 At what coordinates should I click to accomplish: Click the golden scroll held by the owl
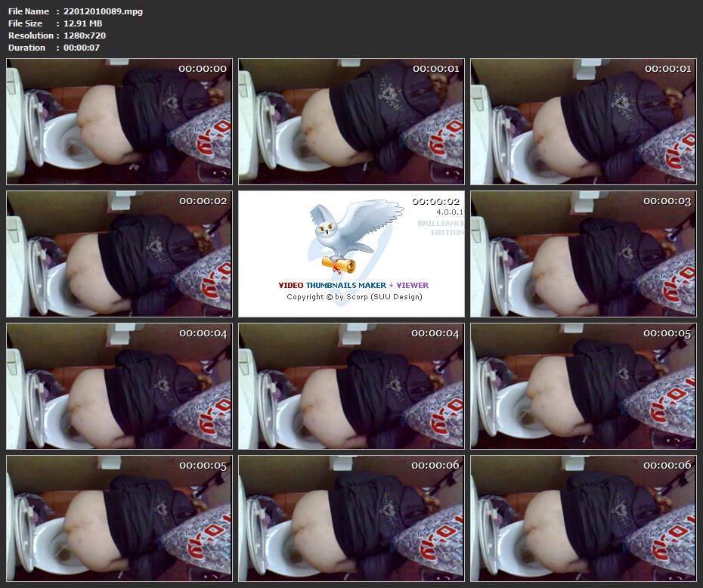(339, 264)
